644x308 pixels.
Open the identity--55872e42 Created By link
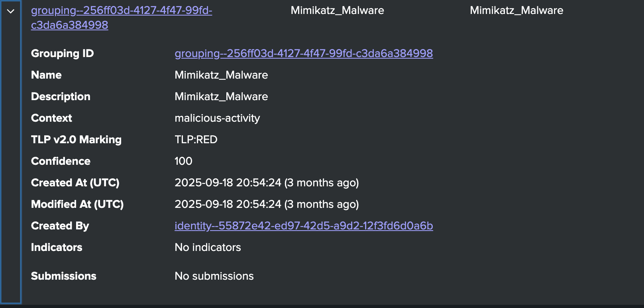pos(304,225)
